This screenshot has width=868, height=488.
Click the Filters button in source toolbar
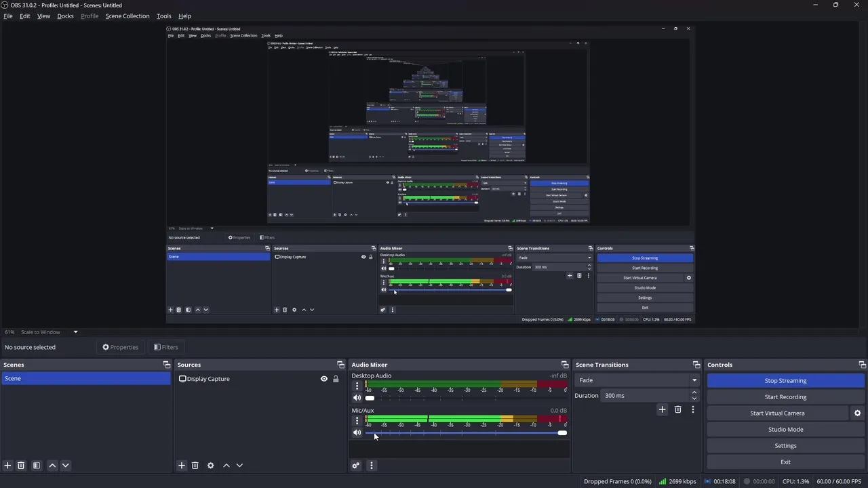tap(166, 347)
